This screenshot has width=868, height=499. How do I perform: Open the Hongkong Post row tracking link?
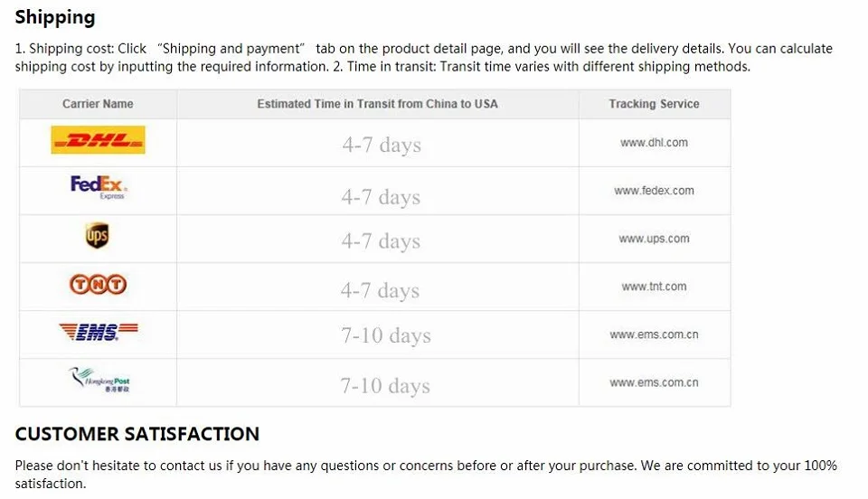654,382
